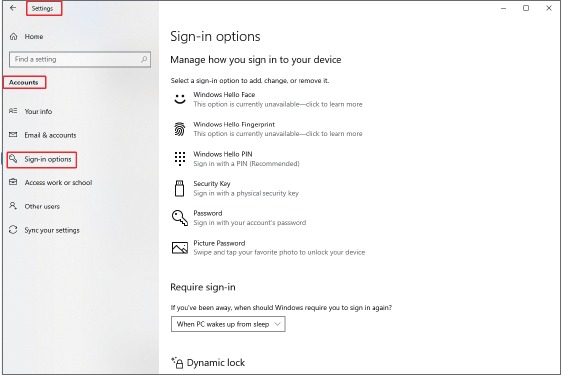Screen dimensions: 563x377
Task: Click the Sync your settings arrows icon
Action: [x=13, y=230]
